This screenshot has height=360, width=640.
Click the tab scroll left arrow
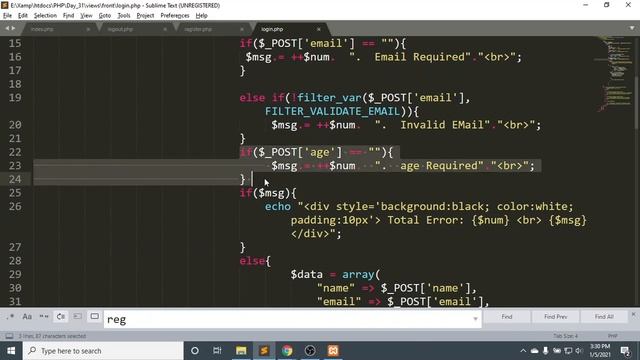tap(7, 28)
